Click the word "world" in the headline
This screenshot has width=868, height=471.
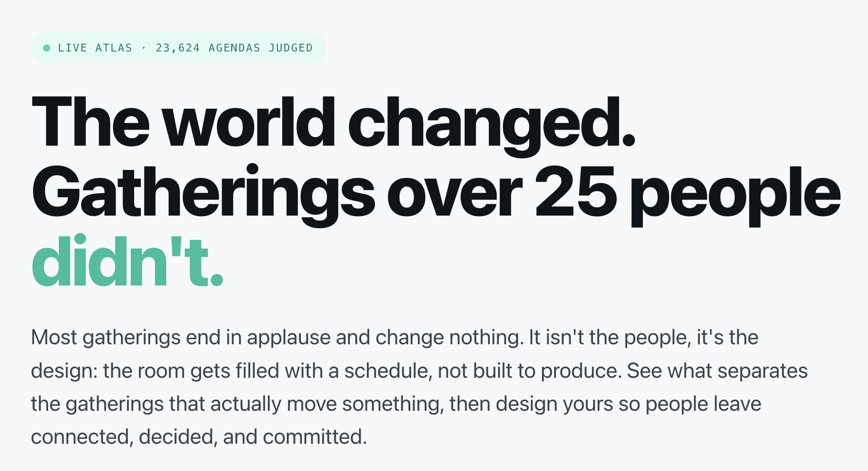[249, 121]
